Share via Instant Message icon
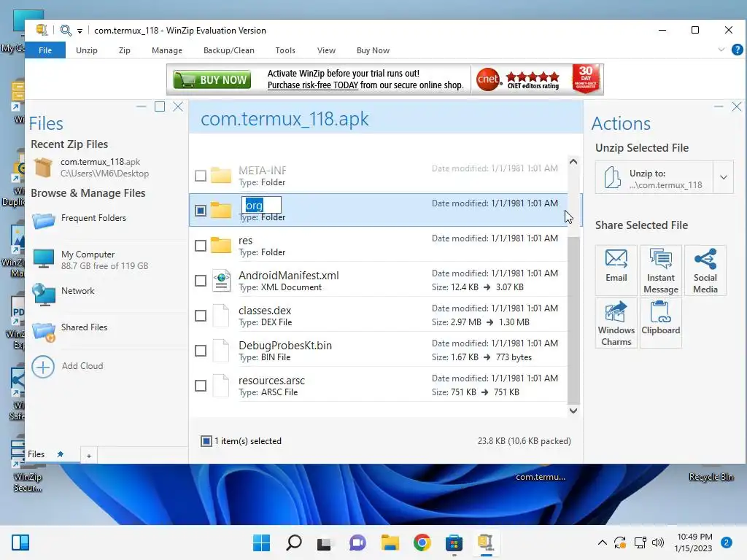 point(660,271)
